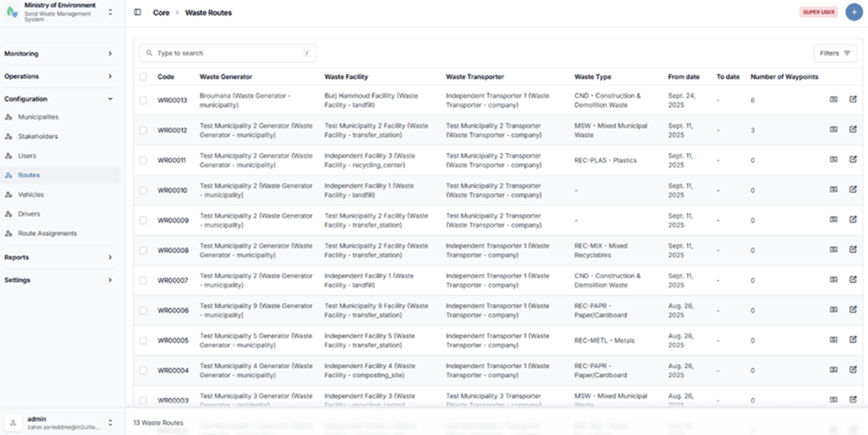Open map view icon for WR00005

834,339
